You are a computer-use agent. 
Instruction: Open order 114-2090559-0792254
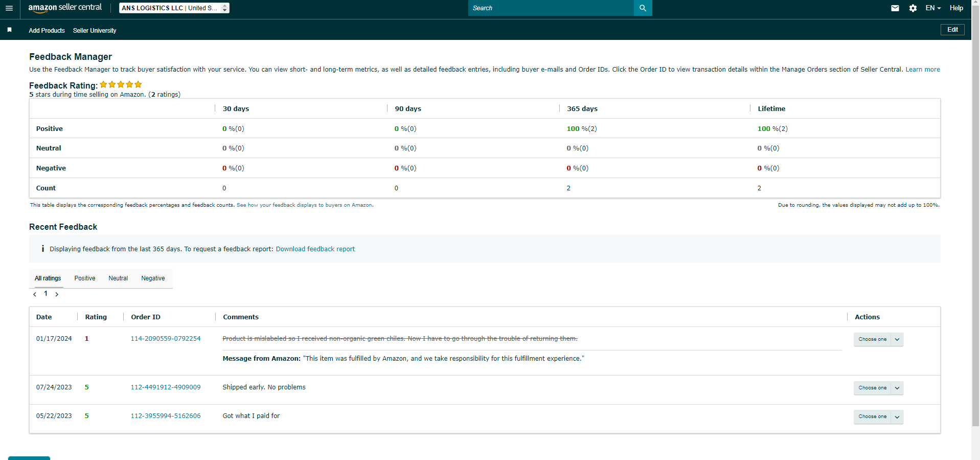click(x=166, y=339)
